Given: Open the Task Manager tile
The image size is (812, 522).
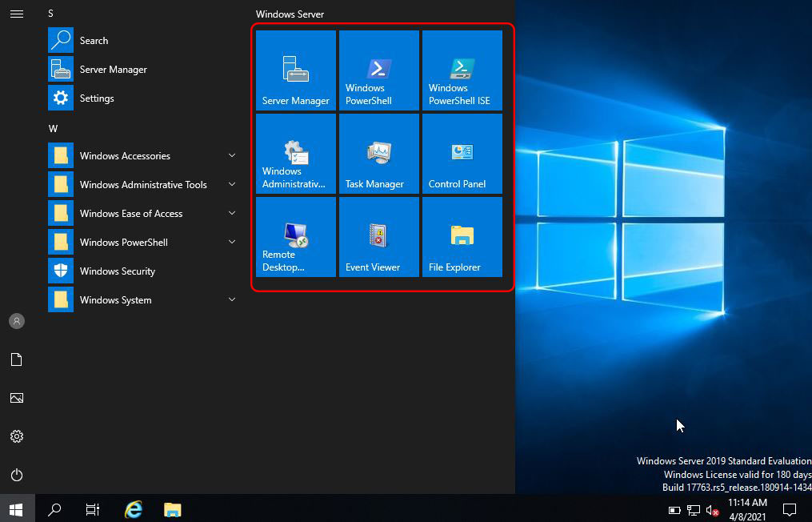Looking at the screenshot, I should pyautogui.click(x=378, y=153).
